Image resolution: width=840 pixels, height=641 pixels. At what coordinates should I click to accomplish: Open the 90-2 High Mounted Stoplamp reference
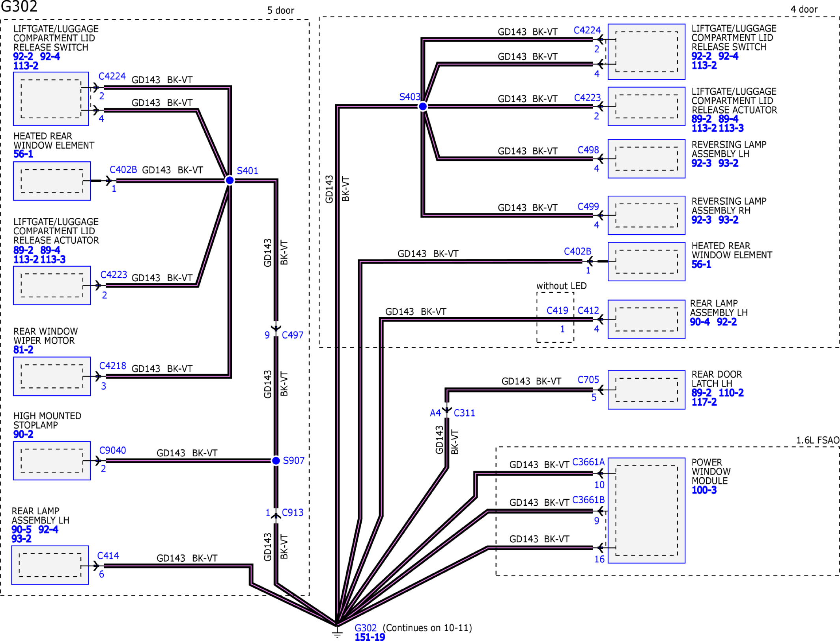pos(23,434)
